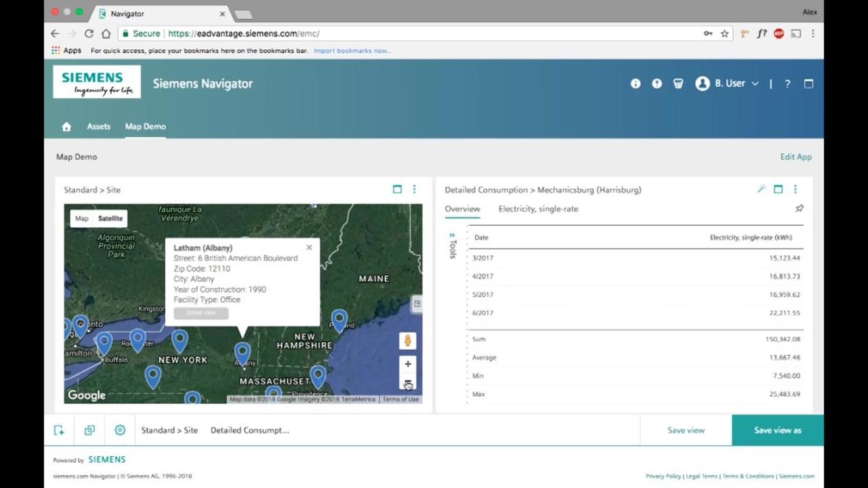Click the Edit App link

[x=796, y=157]
